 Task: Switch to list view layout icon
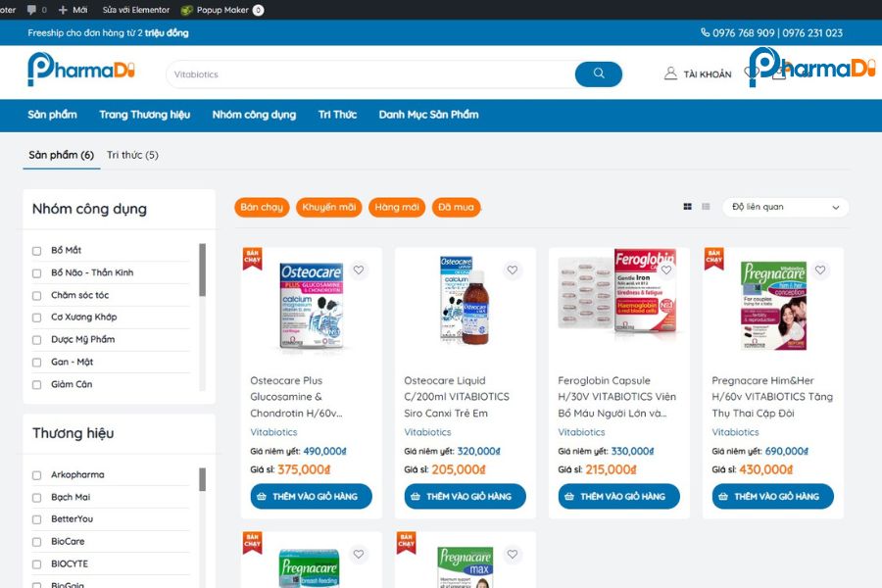(x=706, y=207)
